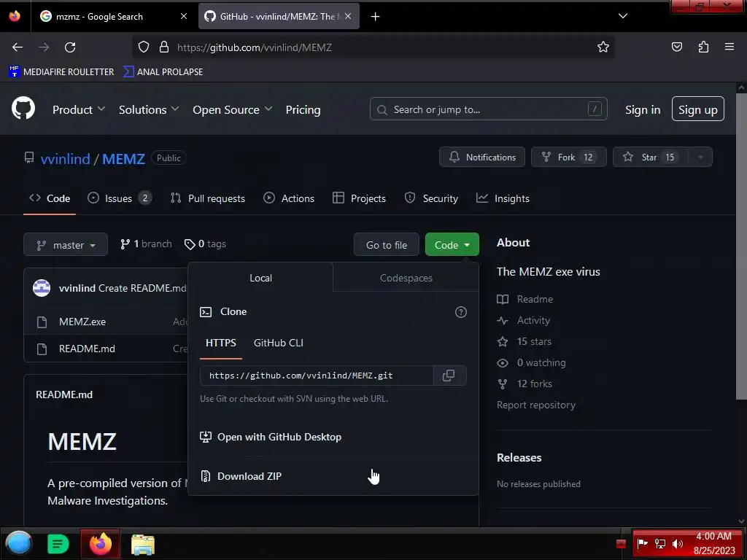This screenshot has width=747, height=560.
Task: Open the Pocket save icon
Action: pos(676,47)
